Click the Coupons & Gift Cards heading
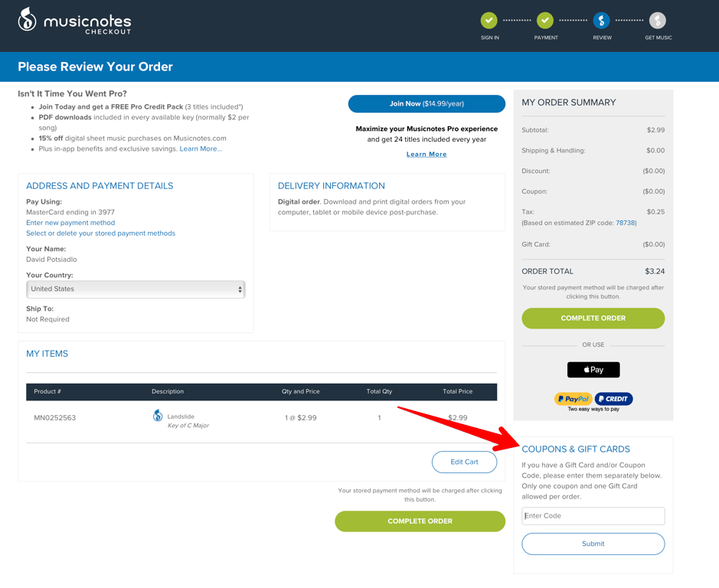The height and width of the screenshot is (588, 719). pos(576,449)
